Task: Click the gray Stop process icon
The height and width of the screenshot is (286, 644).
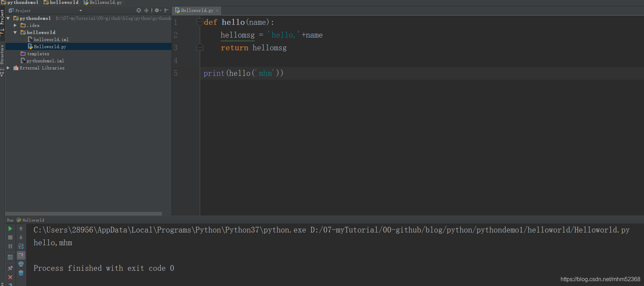Action: point(10,237)
